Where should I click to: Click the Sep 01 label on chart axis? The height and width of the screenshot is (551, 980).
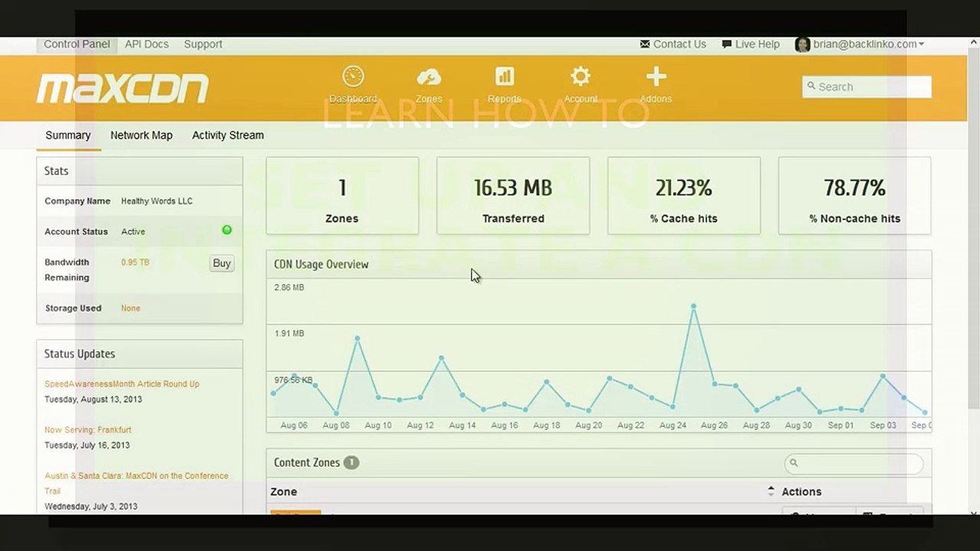(x=841, y=425)
